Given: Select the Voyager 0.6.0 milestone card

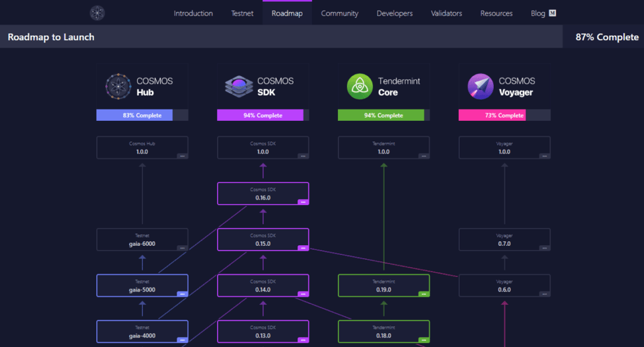Looking at the screenshot, I should click(x=504, y=286).
